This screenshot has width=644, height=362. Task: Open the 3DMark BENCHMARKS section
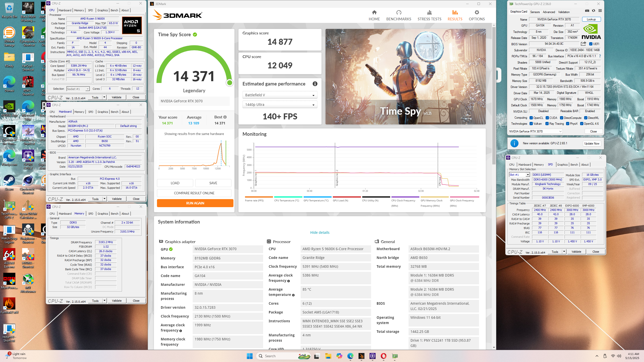[x=398, y=15]
